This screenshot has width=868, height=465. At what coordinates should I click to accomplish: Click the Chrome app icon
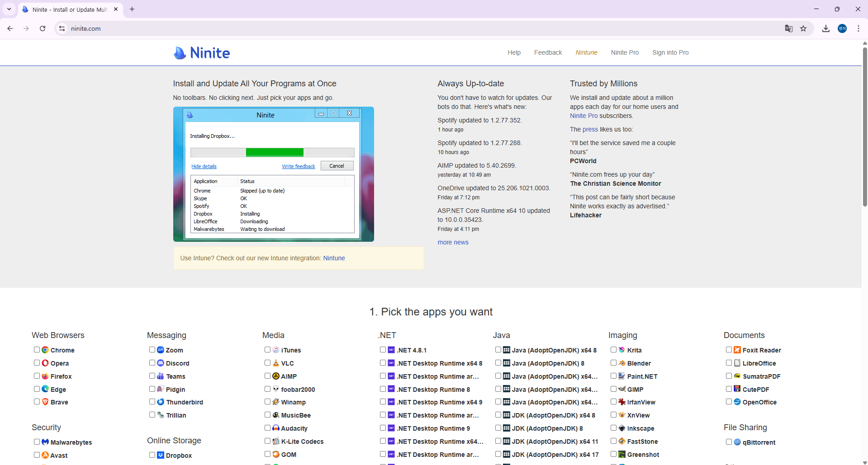[x=45, y=350]
